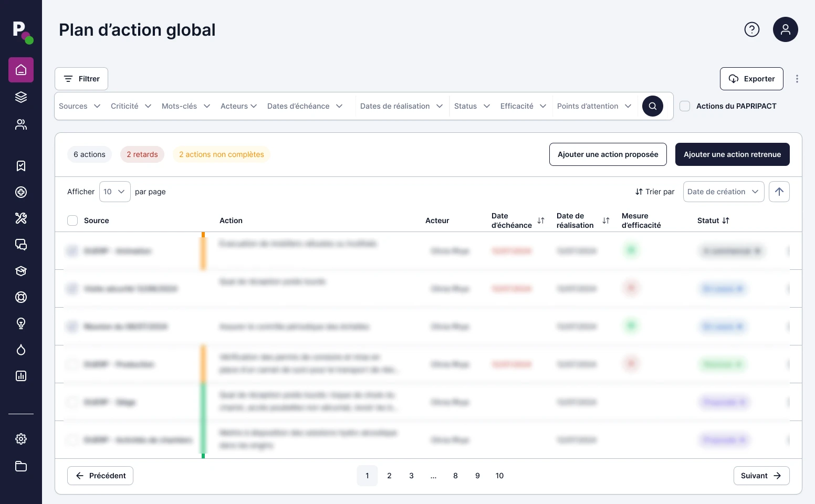Enable the Actions du PAPRIPACT checkbox

[x=685, y=106]
